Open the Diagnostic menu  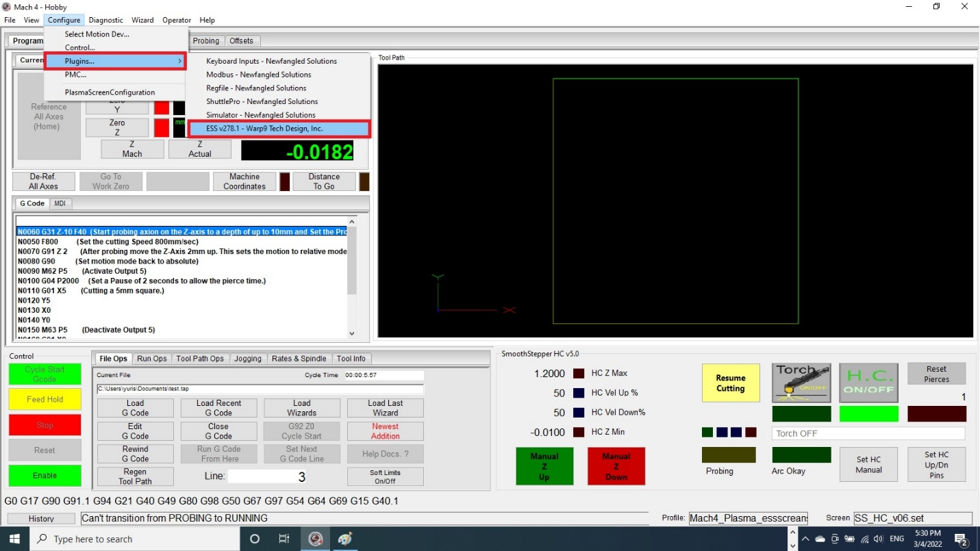(x=105, y=20)
